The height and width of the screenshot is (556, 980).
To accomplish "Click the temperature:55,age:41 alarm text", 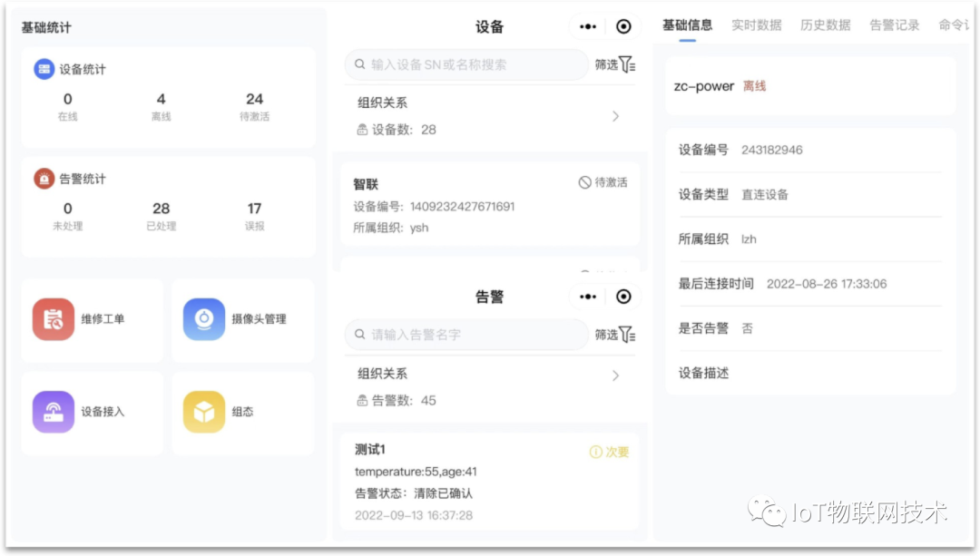I will [416, 472].
